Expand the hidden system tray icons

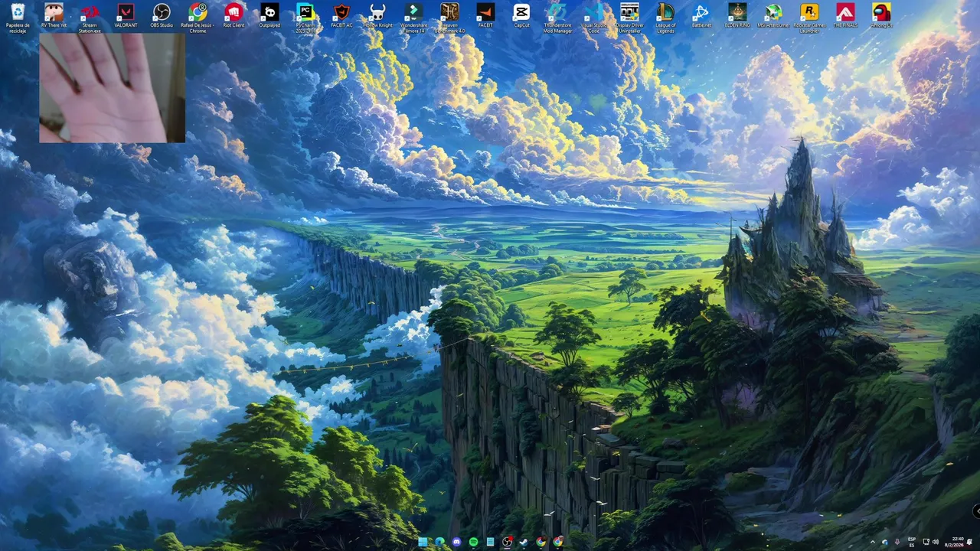coord(873,542)
